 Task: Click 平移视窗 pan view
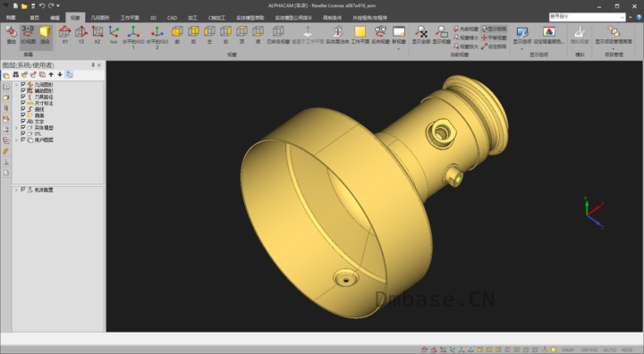(494, 38)
